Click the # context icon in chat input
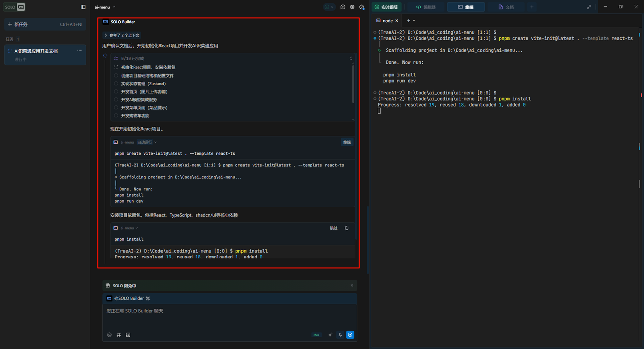644x349 pixels. pyautogui.click(x=119, y=335)
